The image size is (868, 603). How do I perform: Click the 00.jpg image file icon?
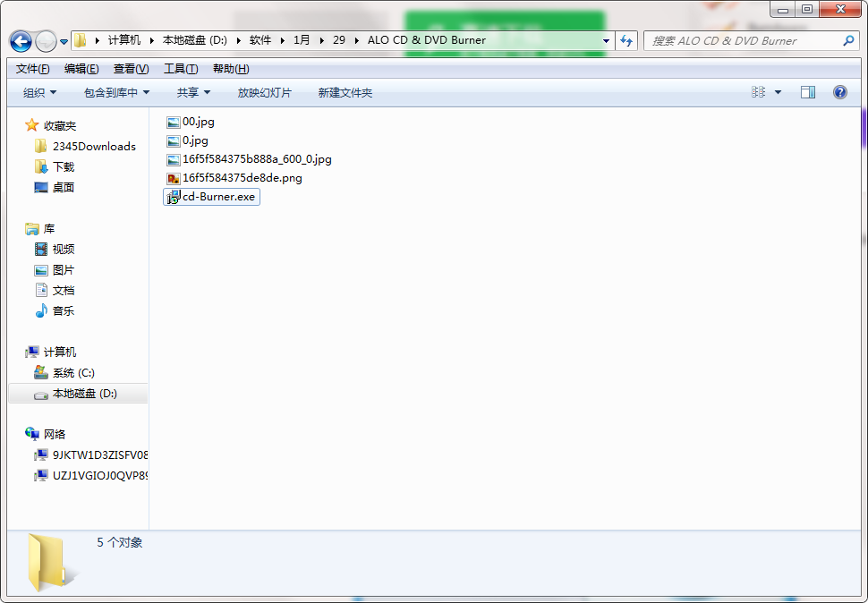pos(174,123)
